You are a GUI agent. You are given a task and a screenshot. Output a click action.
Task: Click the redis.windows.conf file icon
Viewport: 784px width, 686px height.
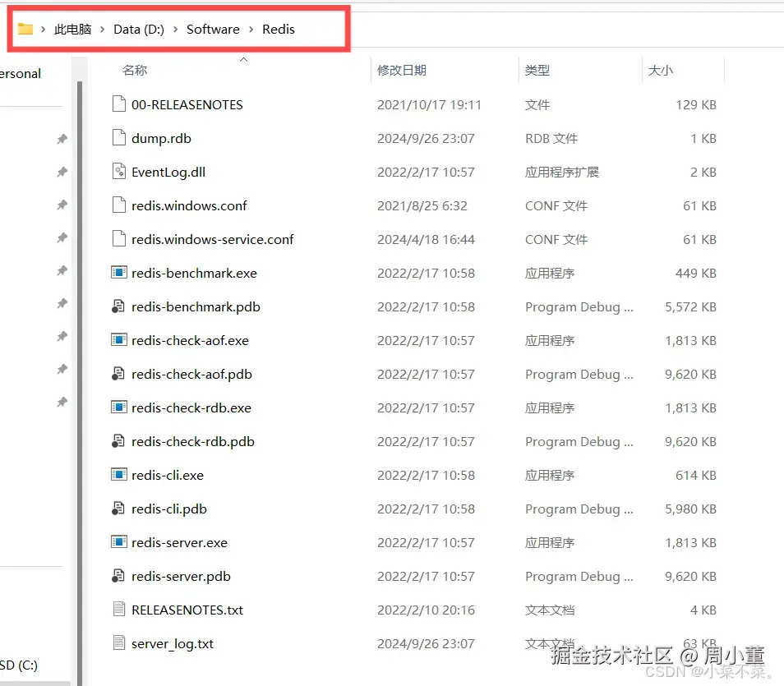tap(119, 205)
